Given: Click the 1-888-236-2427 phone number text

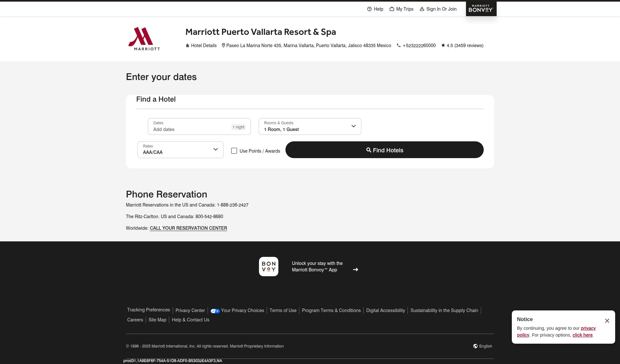Looking at the screenshot, I should coord(232,205).
